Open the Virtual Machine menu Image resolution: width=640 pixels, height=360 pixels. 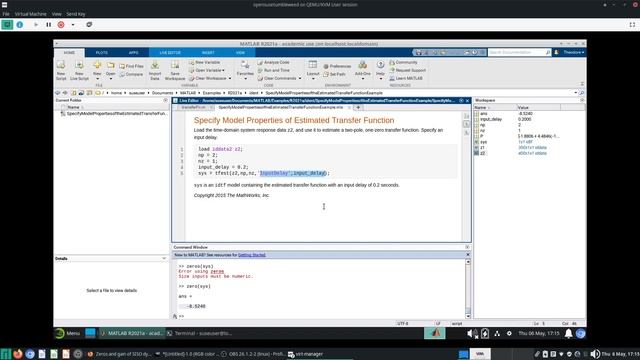pos(31,14)
